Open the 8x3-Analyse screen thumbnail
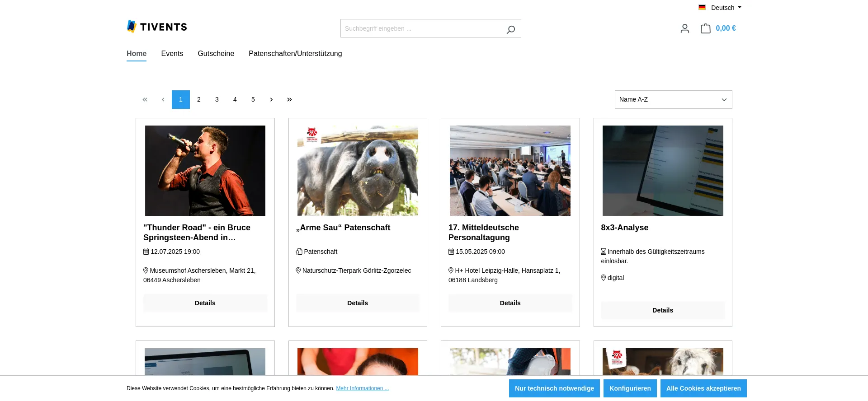The height and width of the screenshot is (401, 868). click(x=663, y=171)
